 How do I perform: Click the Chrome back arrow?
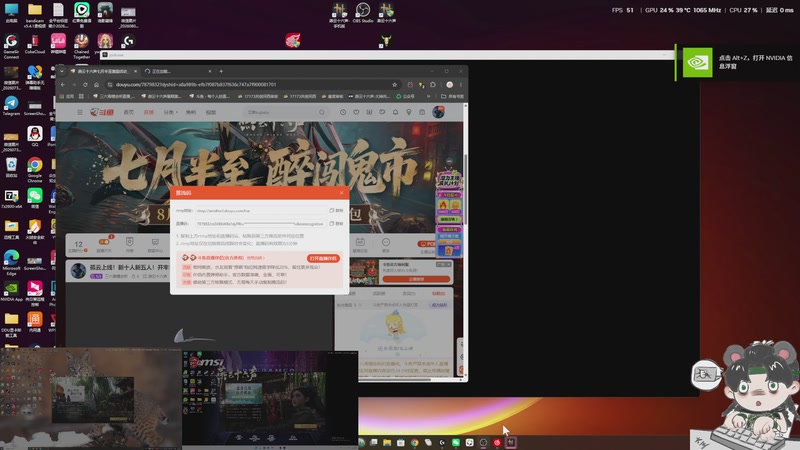pyautogui.click(x=63, y=85)
